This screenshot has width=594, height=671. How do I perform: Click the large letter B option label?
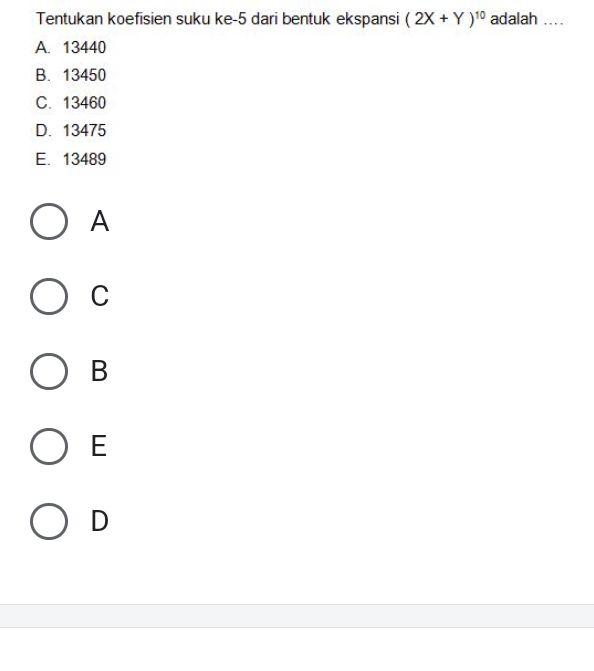[x=99, y=371]
